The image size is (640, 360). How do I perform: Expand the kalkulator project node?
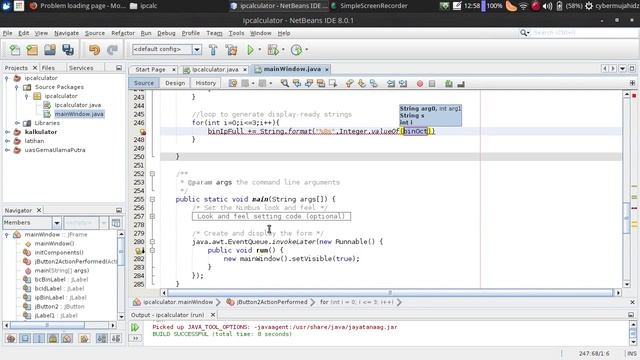tap(7, 132)
